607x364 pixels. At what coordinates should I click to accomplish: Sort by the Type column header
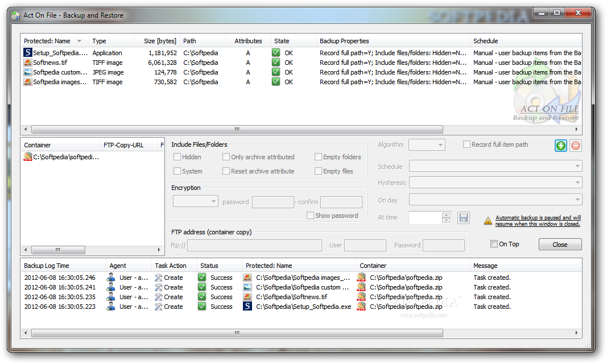[112, 41]
